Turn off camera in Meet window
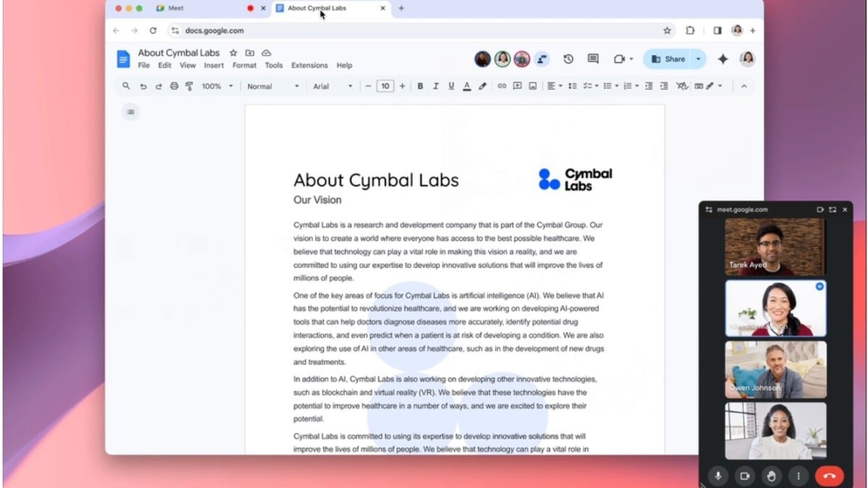Image resolution: width=868 pixels, height=488 pixels. (x=744, y=476)
